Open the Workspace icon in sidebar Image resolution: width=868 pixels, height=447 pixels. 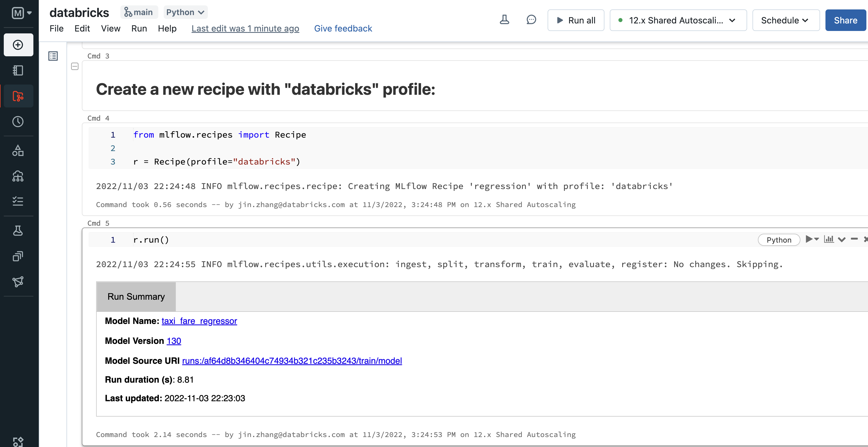click(18, 71)
